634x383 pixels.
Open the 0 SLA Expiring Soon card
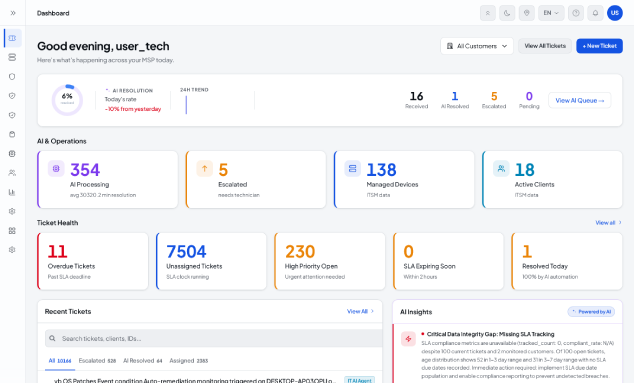tap(448, 261)
